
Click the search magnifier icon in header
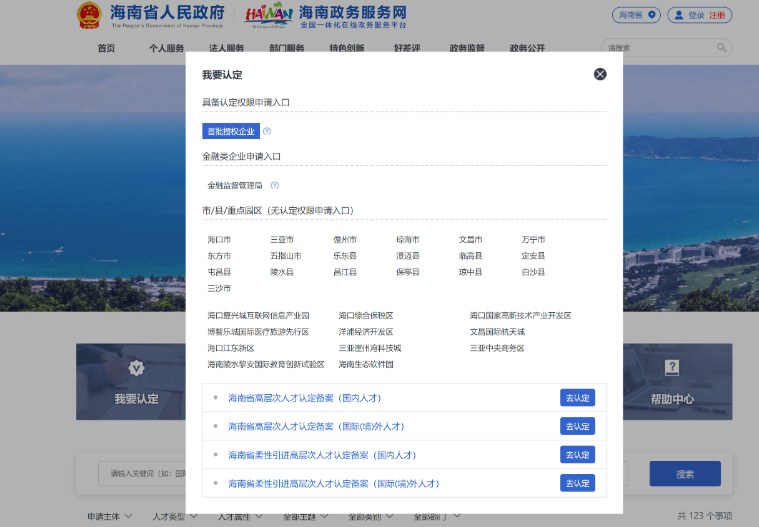pyautogui.click(x=722, y=47)
